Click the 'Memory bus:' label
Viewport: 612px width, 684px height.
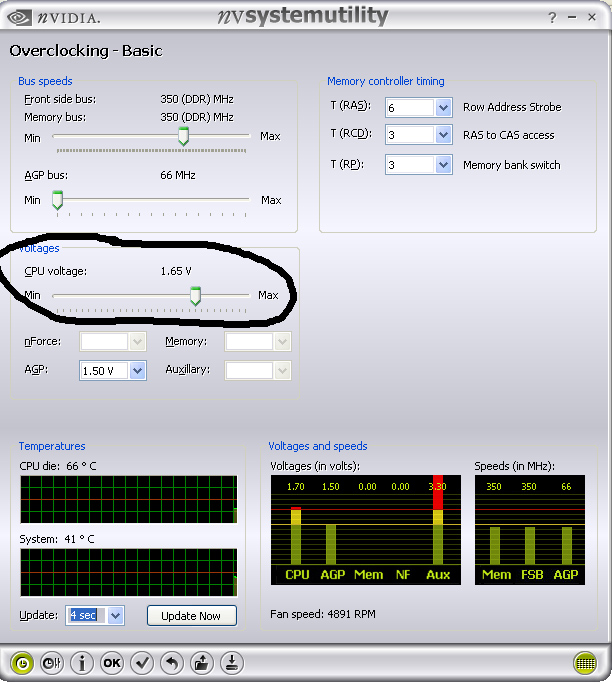click(x=55, y=117)
